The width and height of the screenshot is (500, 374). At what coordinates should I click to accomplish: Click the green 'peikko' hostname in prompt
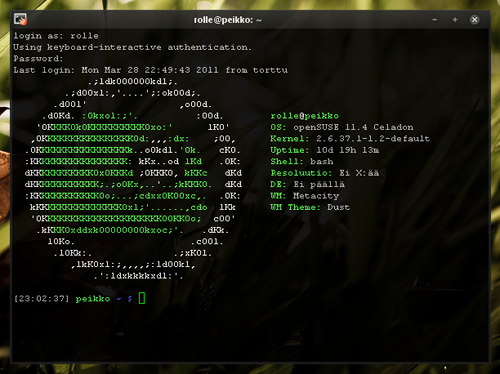(93, 299)
